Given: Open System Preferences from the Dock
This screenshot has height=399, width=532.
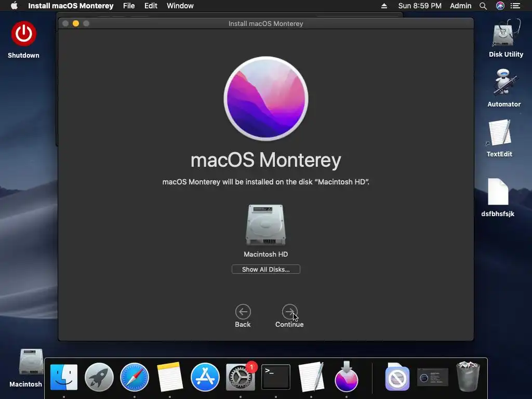Looking at the screenshot, I should tap(240, 377).
